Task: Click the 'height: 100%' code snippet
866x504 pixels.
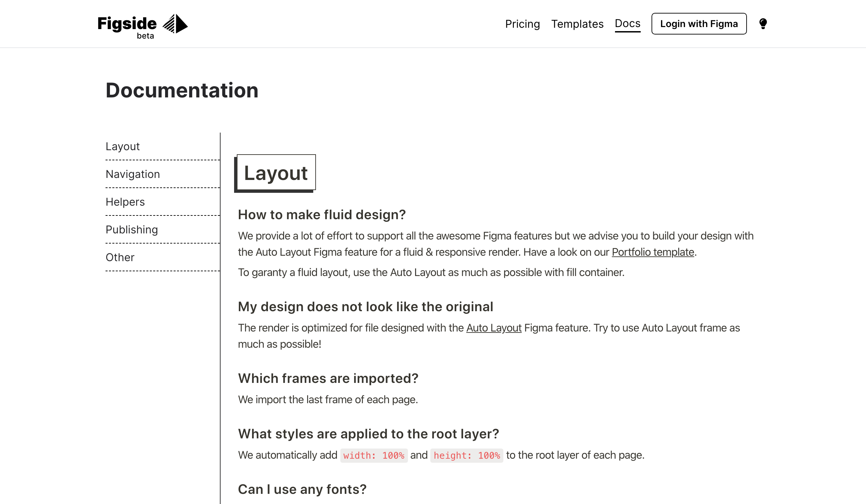Action: [467, 456]
